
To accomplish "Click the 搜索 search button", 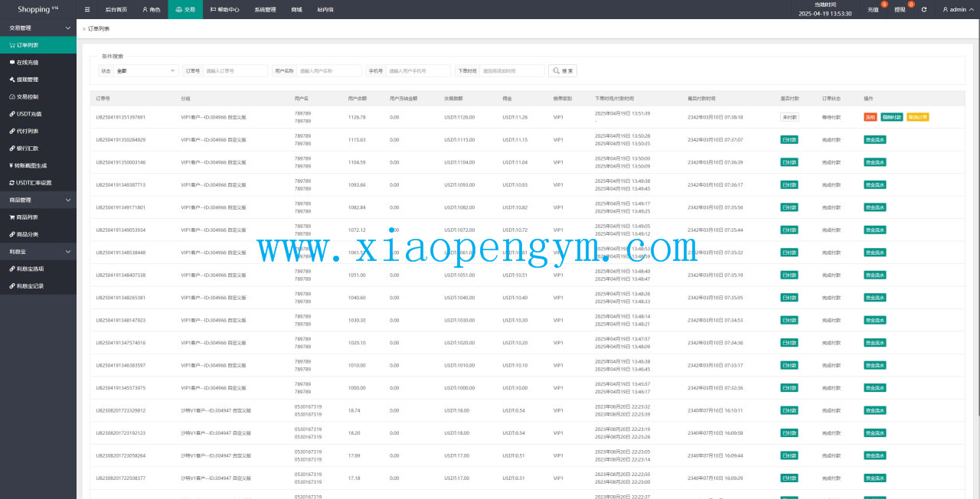I will pos(563,70).
